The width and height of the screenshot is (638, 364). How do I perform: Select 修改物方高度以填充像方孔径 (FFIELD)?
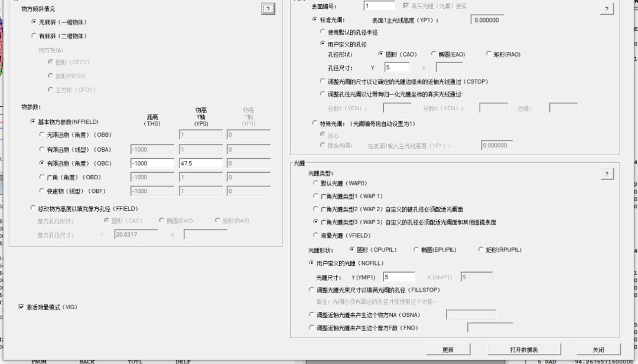[x=33, y=208]
